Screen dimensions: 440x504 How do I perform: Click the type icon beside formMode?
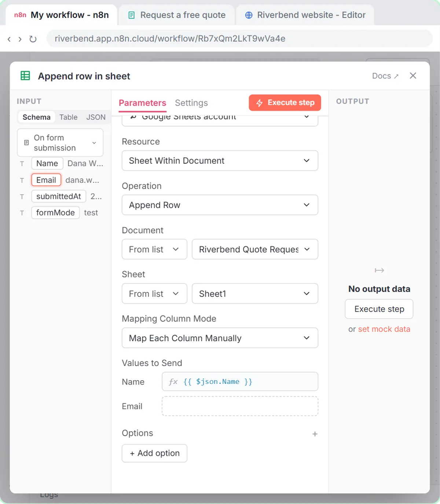tap(22, 213)
